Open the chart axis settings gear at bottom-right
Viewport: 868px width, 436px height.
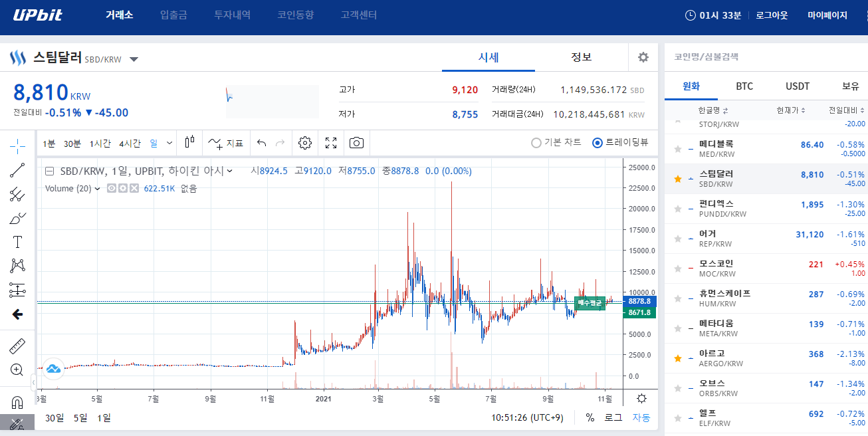tap(641, 398)
